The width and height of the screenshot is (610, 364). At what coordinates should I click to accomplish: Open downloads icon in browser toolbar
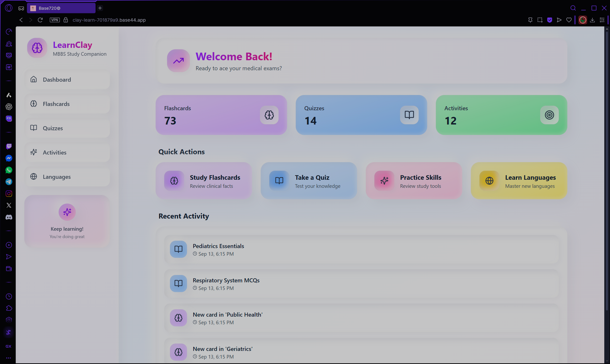[592, 20]
